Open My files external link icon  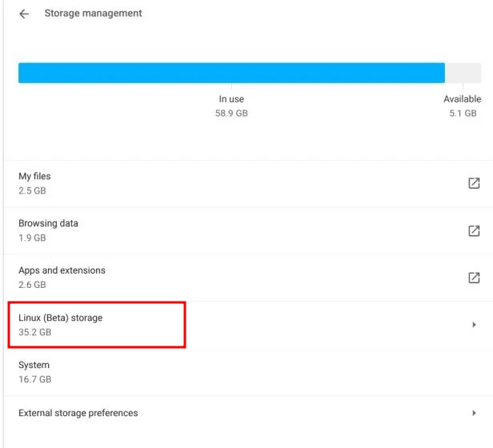474,183
